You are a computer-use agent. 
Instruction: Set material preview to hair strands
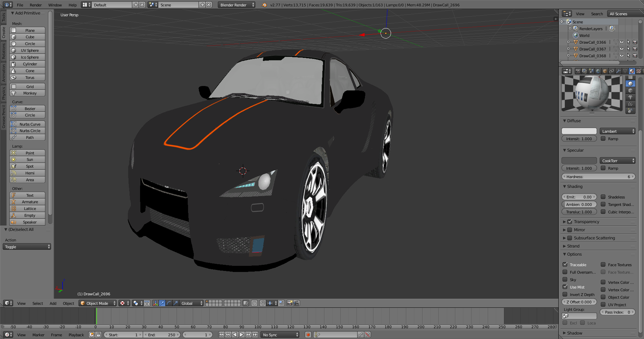tap(630, 104)
